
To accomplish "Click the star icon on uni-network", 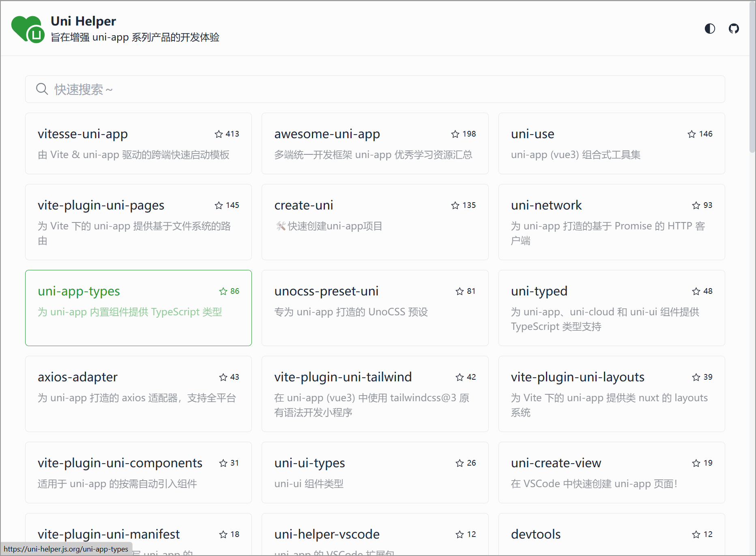I will pos(696,205).
